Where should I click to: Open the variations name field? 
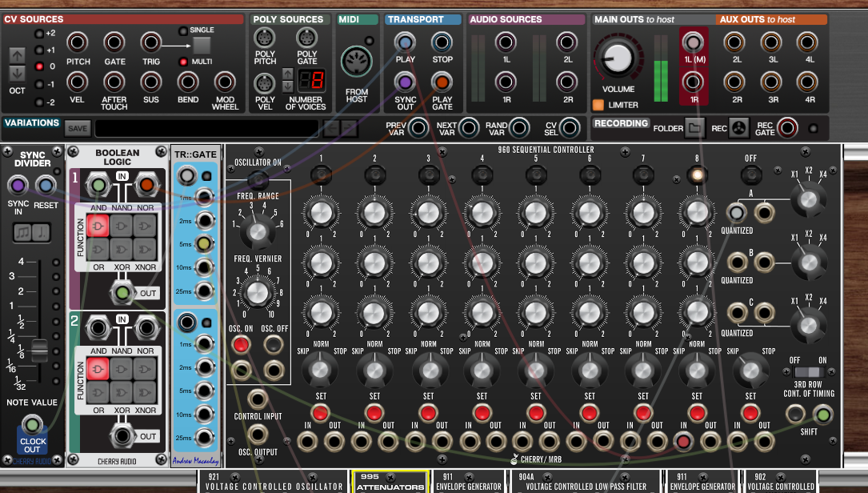point(206,129)
